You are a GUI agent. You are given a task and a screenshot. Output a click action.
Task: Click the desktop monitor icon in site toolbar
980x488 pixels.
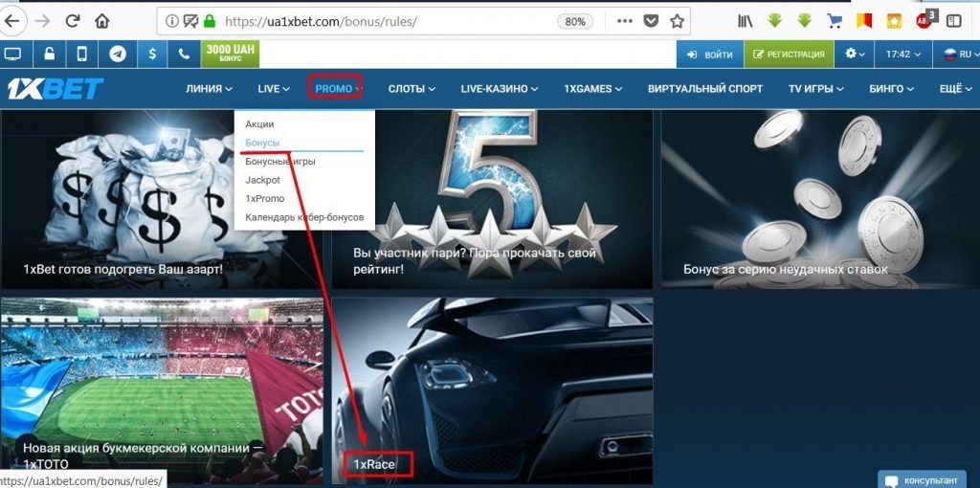(x=13, y=55)
